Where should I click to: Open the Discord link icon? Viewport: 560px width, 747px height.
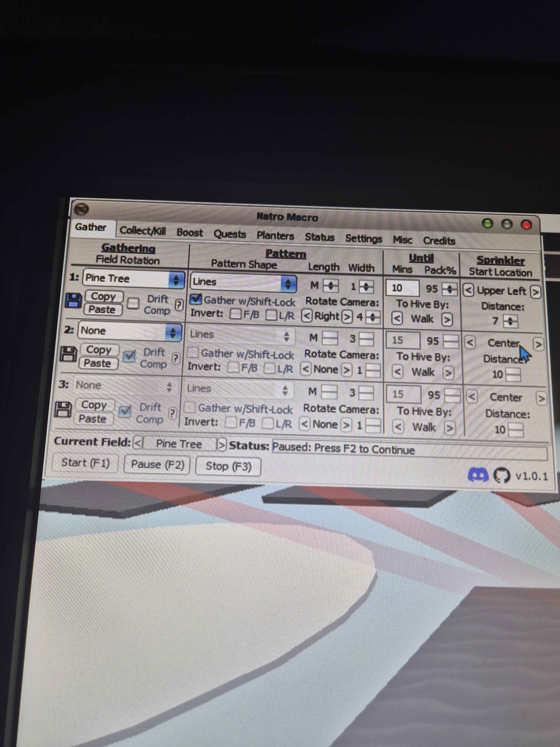[478, 475]
